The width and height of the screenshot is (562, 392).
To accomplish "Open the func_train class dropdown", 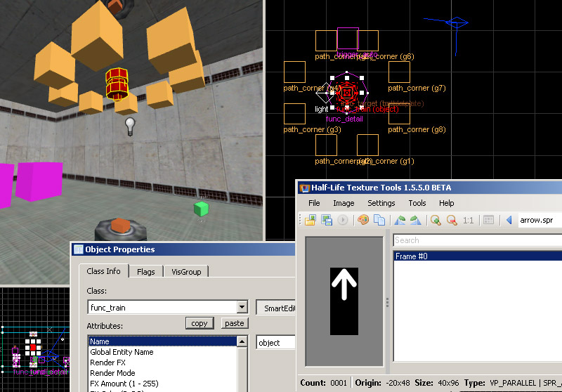I will [242, 307].
